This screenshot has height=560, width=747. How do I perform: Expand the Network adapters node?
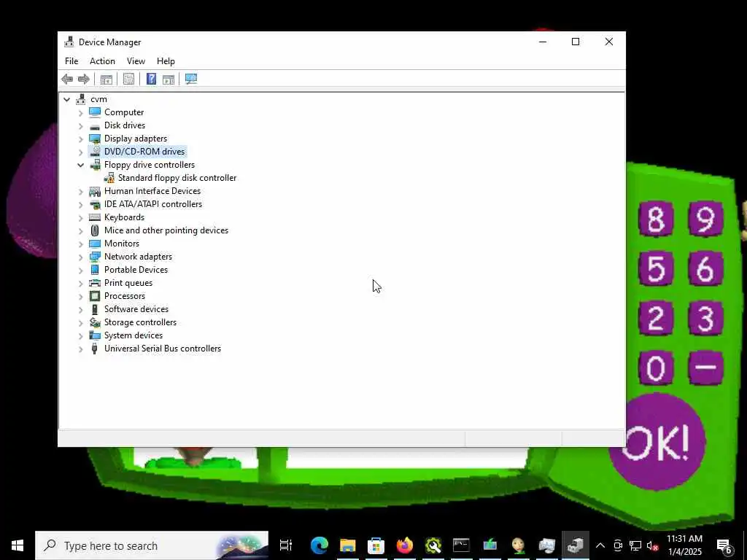(x=80, y=257)
